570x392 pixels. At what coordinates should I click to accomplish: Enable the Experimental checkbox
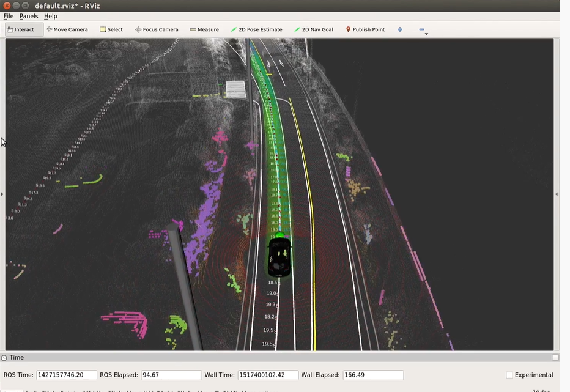(509, 375)
